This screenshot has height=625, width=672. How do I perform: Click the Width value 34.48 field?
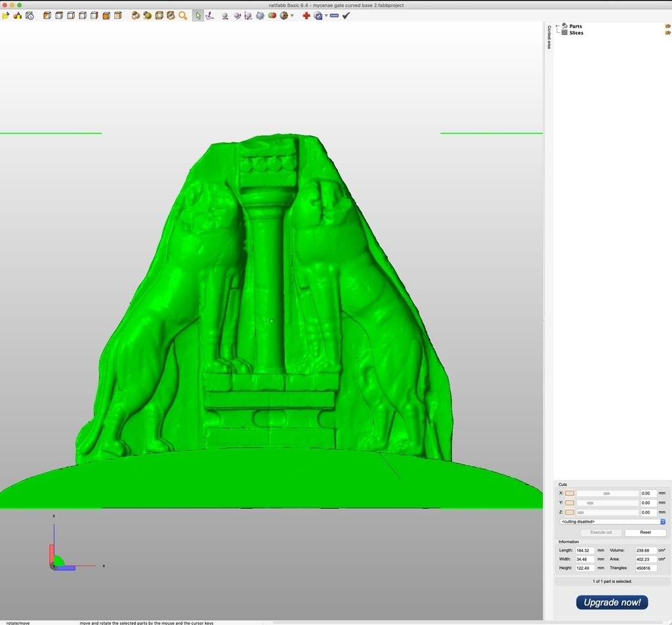(585, 559)
